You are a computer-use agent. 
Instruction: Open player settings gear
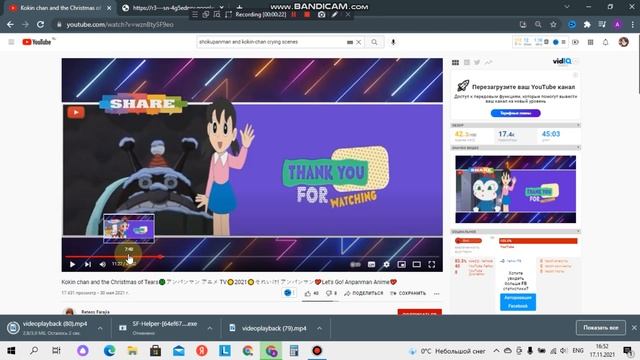(386, 264)
